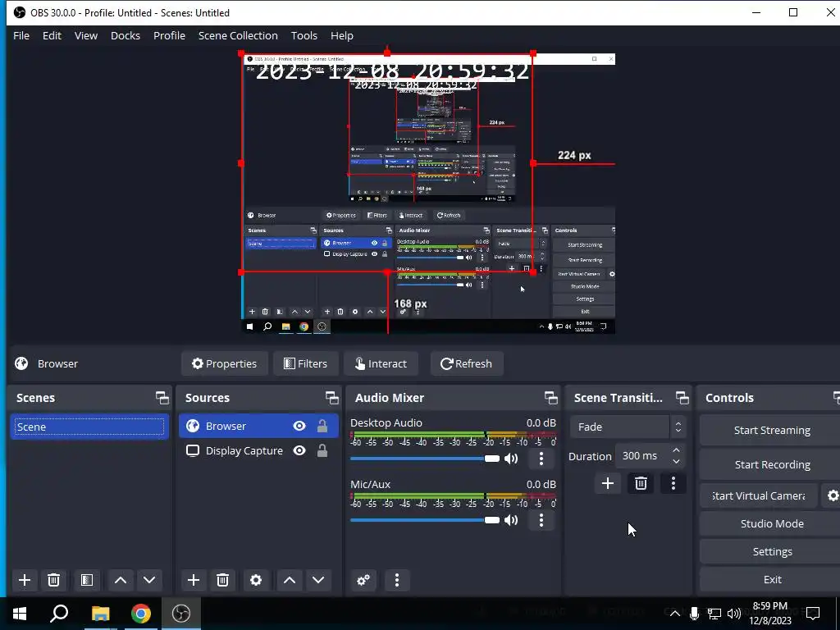Viewport: 840px width, 630px height.
Task: Open virtual camera settings gear
Action: click(832, 496)
